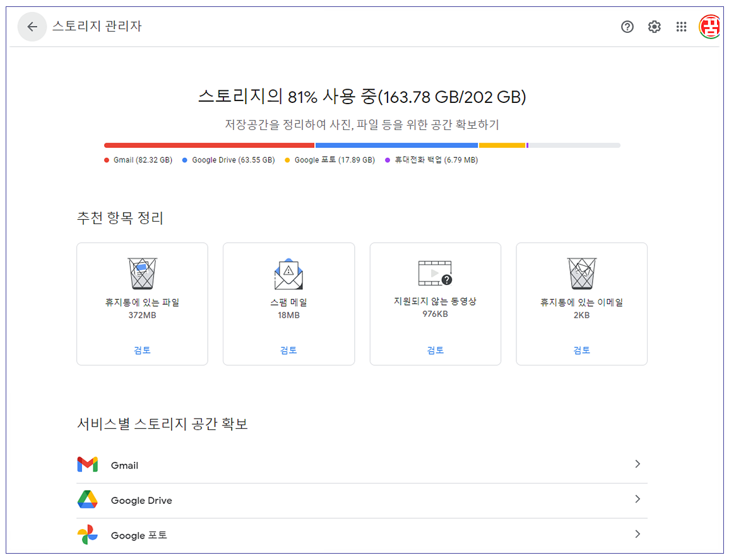
Task: Click the Google Drive (63.55 GB) legend
Action: tap(228, 160)
